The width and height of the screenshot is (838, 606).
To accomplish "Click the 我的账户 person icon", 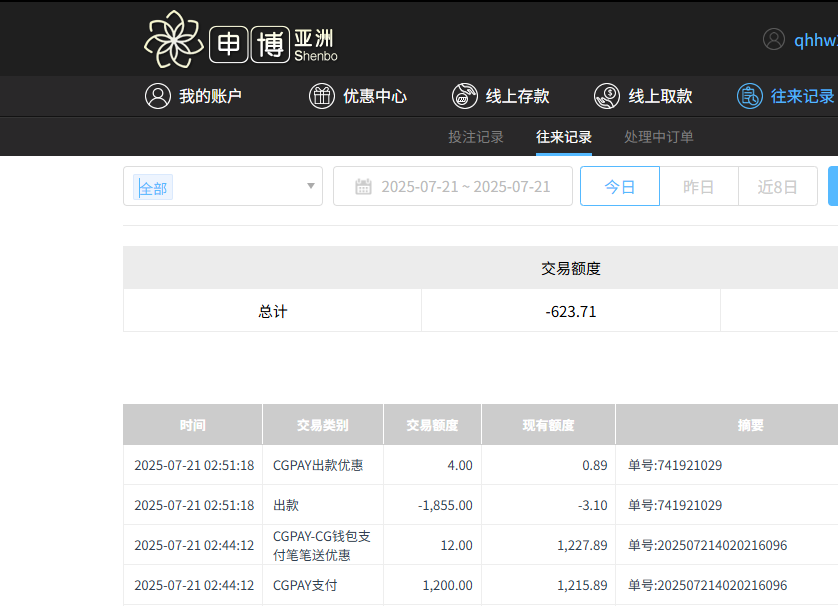I will [157, 96].
